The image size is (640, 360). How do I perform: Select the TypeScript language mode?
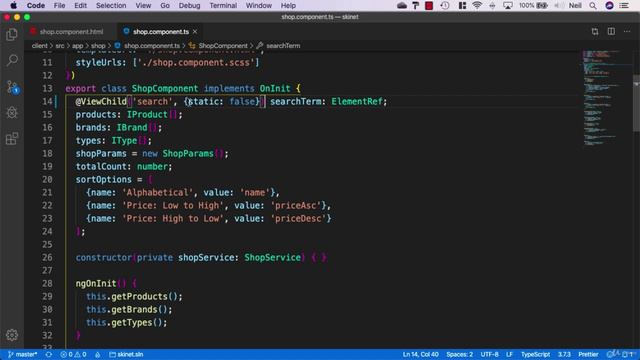[x=536, y=354]
